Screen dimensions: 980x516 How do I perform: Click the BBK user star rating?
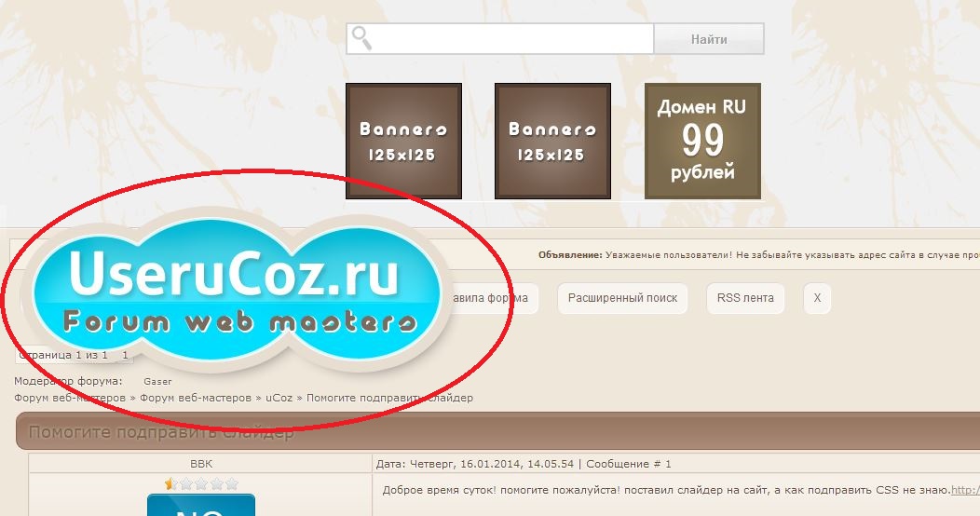click(201, 483)
